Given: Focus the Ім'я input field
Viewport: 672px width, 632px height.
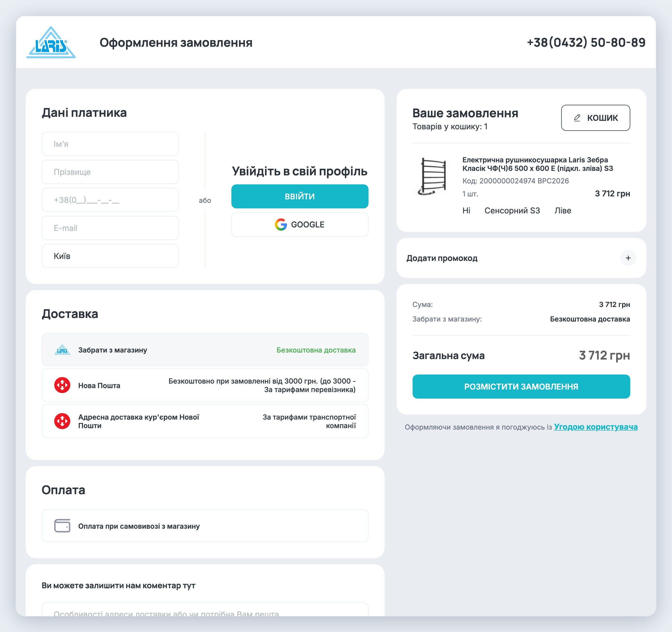Looking at the screenshot, I should click(x=110, y=144).
